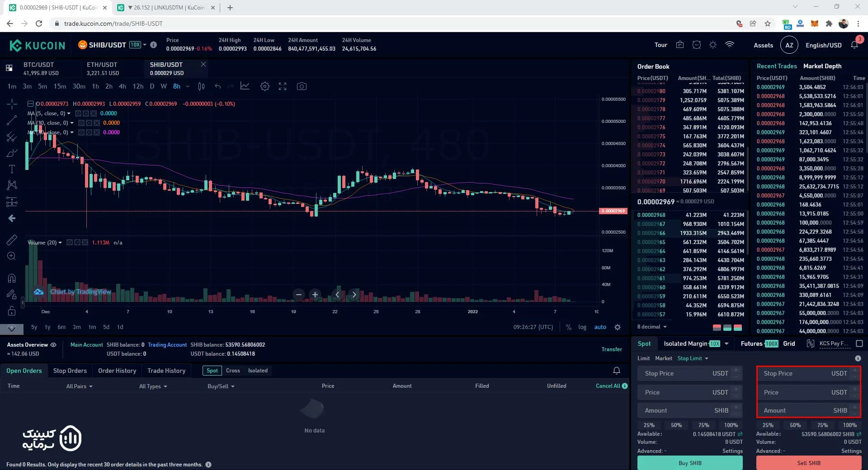Select the crosshair cursor tool
The width and height of the screenshot is (868, 470).
click(x=12, y=104)
